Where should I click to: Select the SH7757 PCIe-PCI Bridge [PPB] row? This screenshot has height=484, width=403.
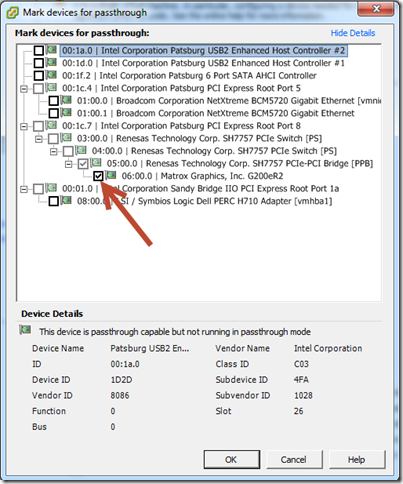click(240, 164)
